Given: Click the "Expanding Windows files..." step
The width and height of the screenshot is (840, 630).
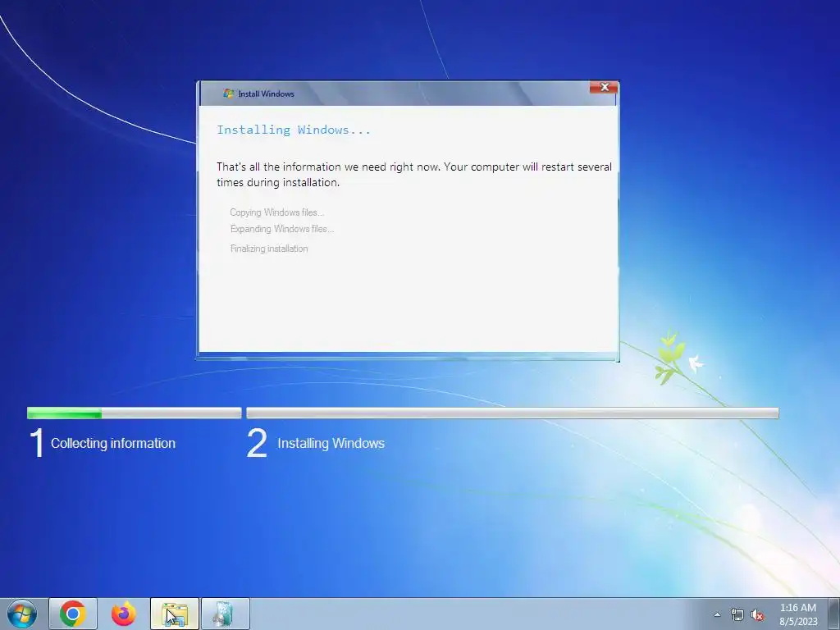Looking at the screenshot, I should click(x=282, y=229).
